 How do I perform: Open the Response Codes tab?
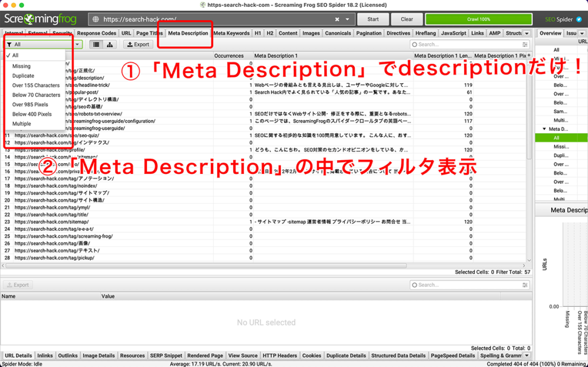[x=96, y=33]
